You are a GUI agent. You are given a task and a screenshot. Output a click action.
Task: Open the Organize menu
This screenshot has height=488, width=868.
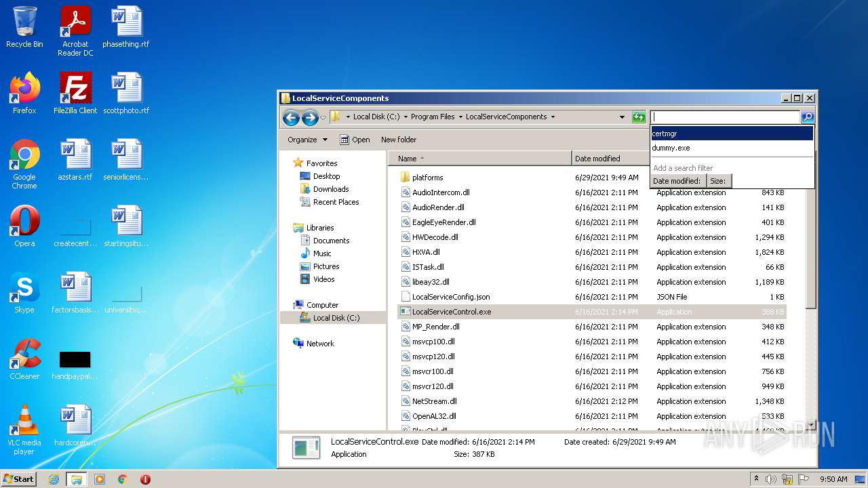pos(307,140)
